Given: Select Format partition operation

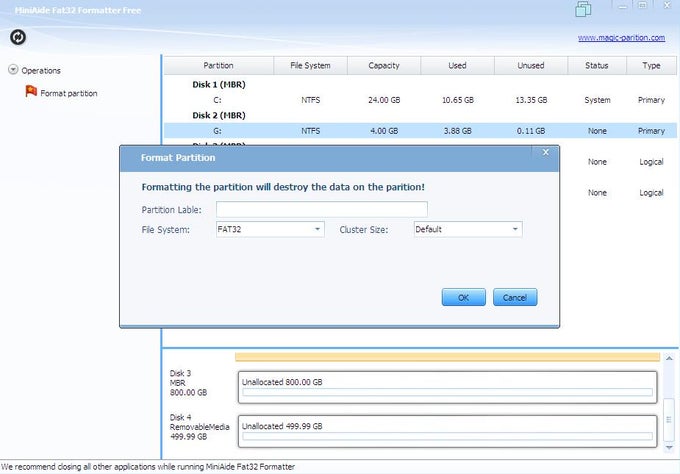Looking at the screenshot, I should [x=69, y=93].
